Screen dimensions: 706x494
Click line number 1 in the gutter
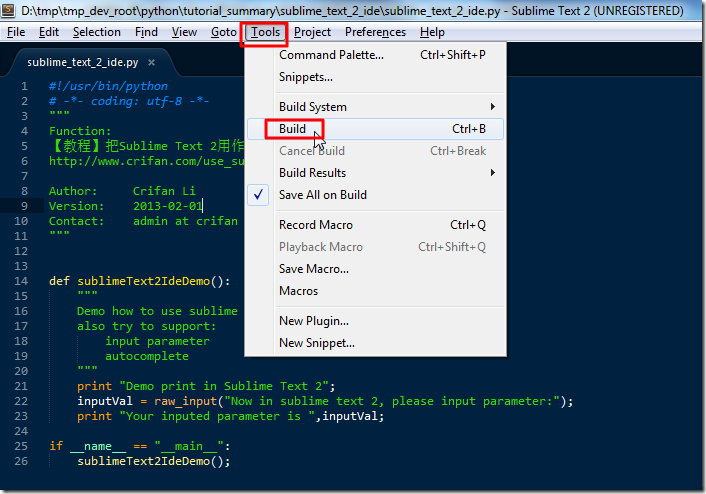pyautogui.click(x=24, y=86)
